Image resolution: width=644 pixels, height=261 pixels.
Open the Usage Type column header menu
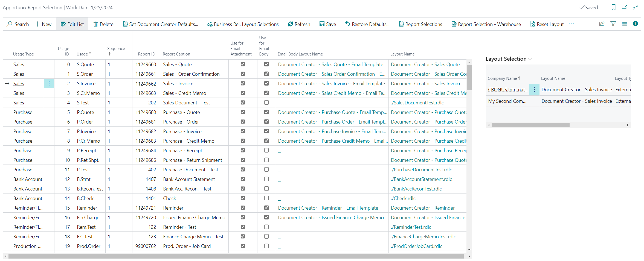24,54
